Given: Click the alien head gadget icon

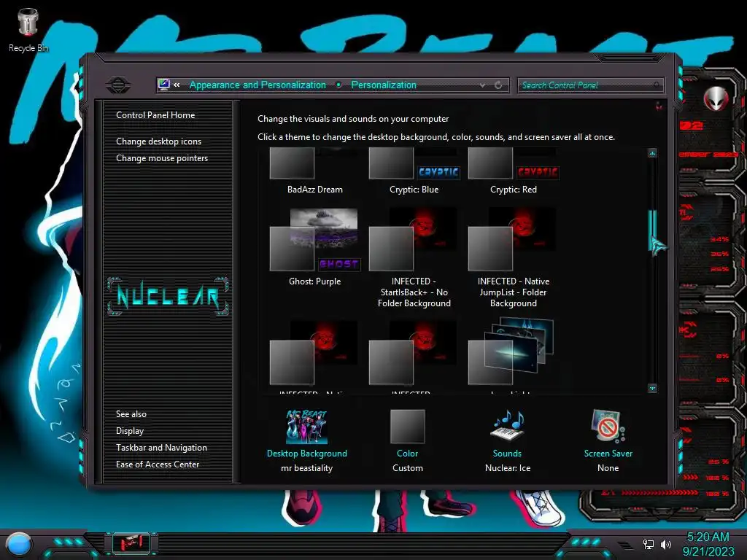Looking at the screenshot, I should click(x=716, y=98).
